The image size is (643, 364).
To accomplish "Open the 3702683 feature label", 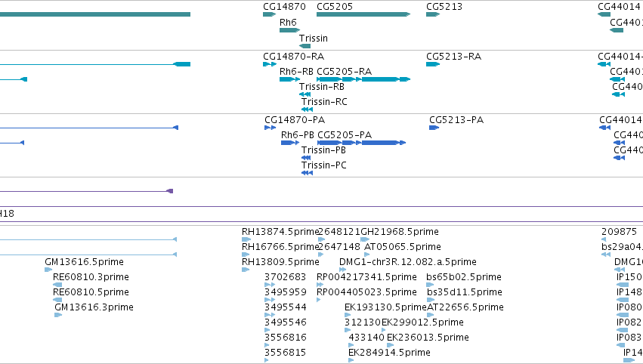I will (285, 277).
